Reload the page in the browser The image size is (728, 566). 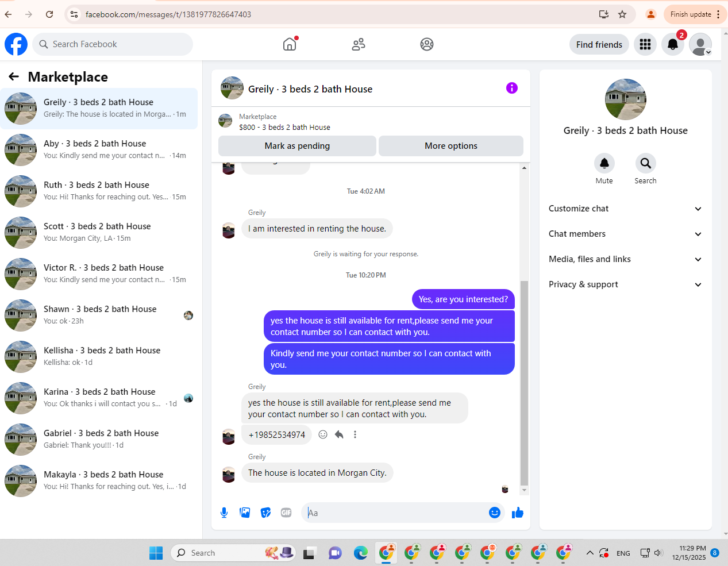49,14
